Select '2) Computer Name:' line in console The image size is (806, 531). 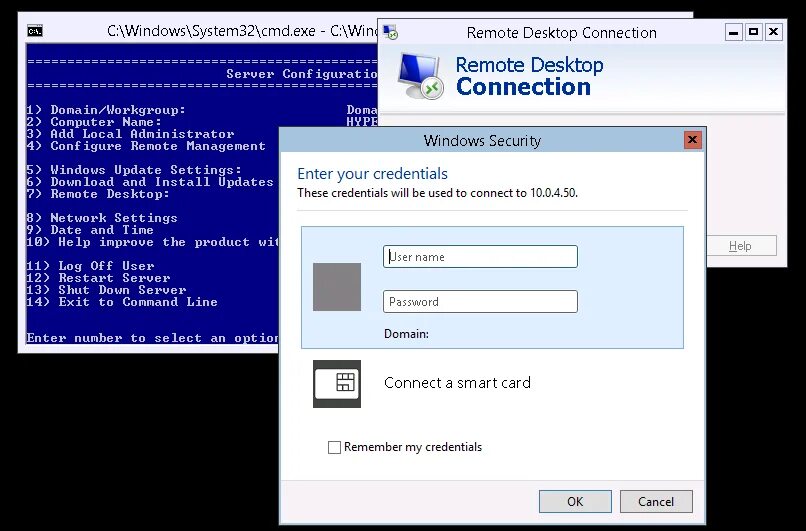(x=94, y=122)
